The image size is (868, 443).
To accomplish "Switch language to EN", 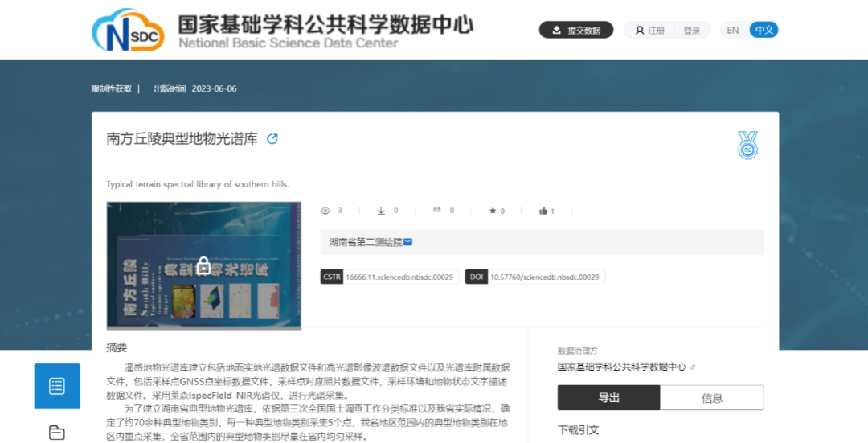I will click(733, 30).
